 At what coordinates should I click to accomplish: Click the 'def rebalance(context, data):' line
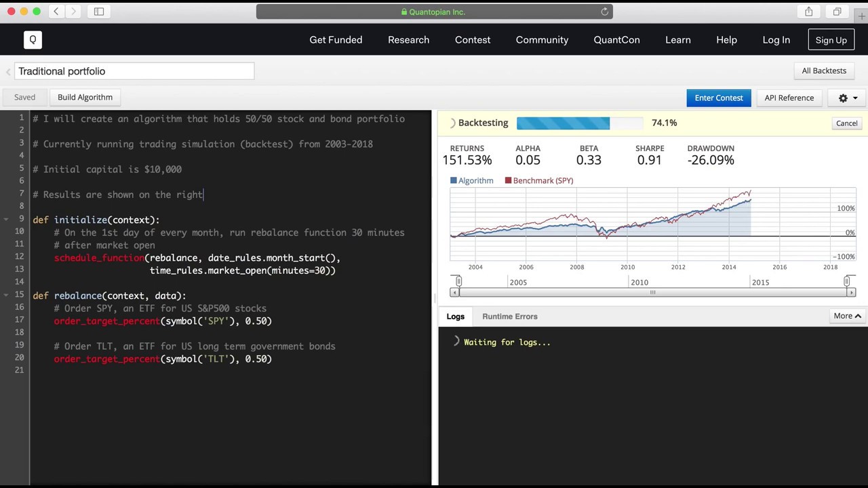tap(109, 296)
